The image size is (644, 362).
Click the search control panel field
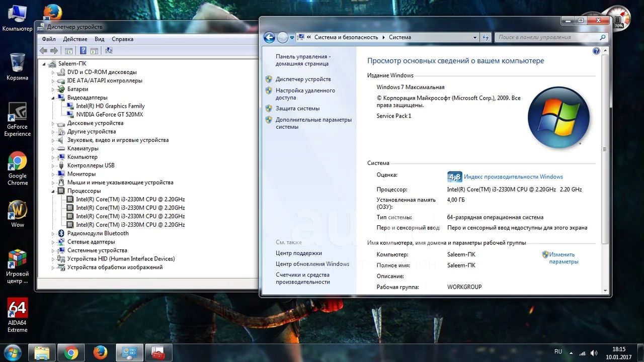pos(552,37)
